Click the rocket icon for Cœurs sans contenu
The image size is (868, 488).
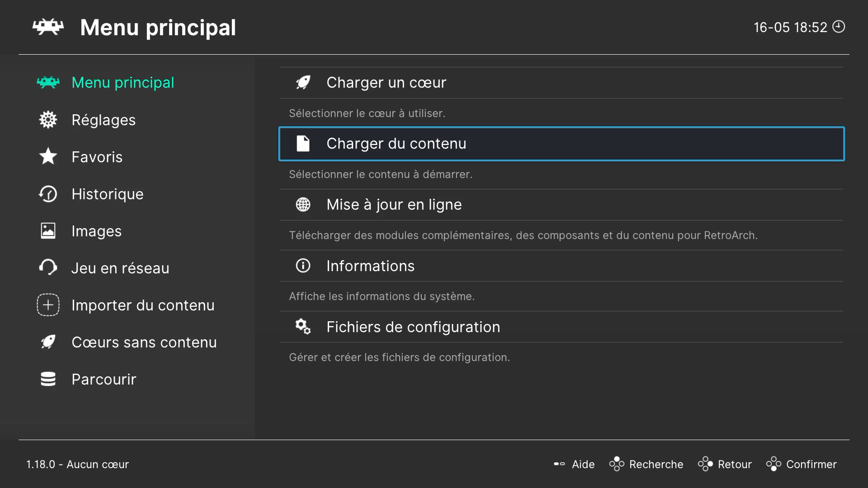pos(48,342)
